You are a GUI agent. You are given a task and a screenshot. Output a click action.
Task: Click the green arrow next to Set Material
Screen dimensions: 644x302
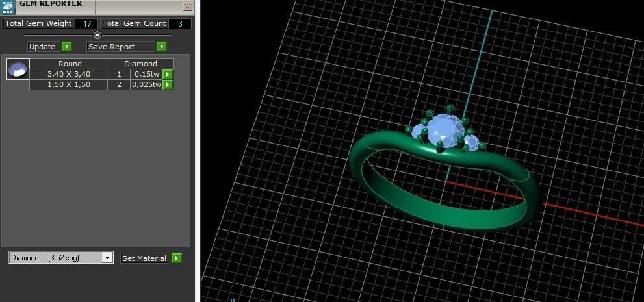(x=177, y=258)
